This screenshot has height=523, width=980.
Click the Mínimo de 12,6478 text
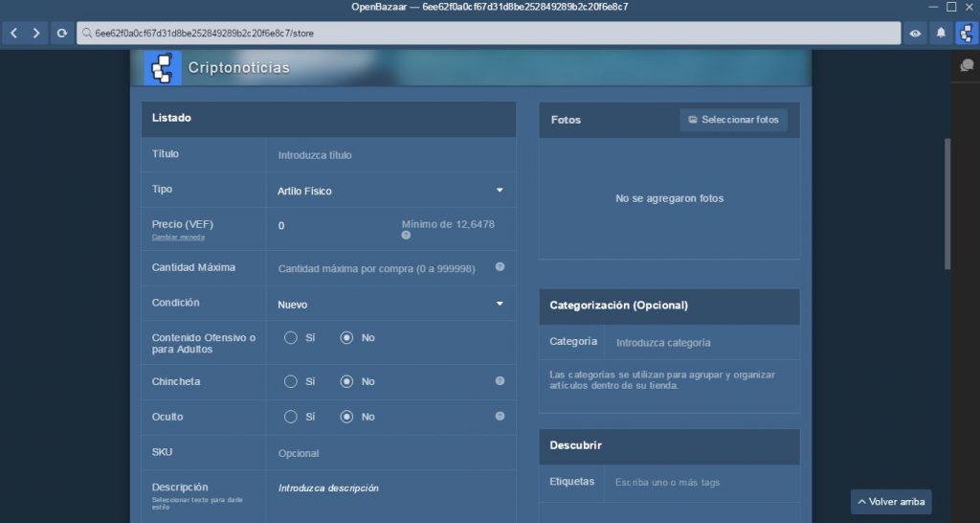pyautogui.click(x=448, y=224)
